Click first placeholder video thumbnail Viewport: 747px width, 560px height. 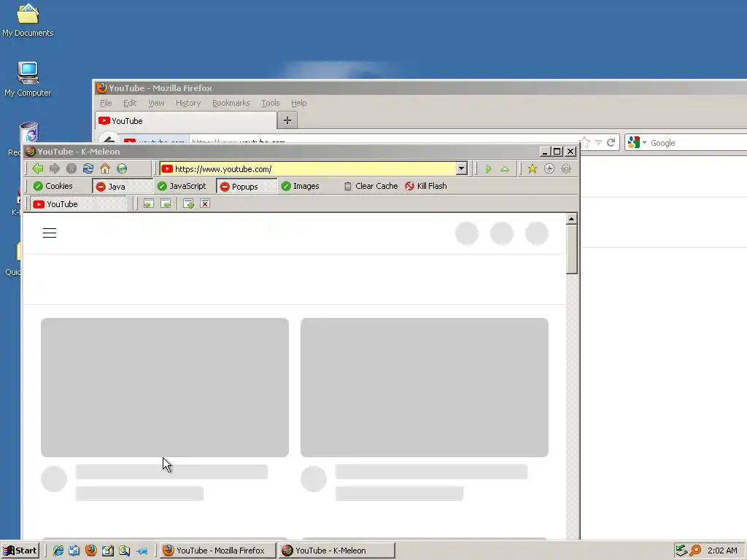[165, 388]
